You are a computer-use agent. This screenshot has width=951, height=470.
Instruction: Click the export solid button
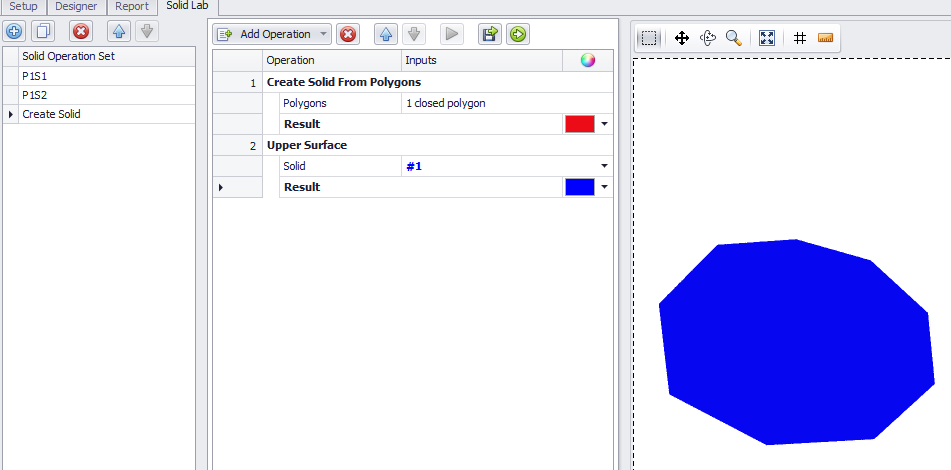[x=489, y=34]
